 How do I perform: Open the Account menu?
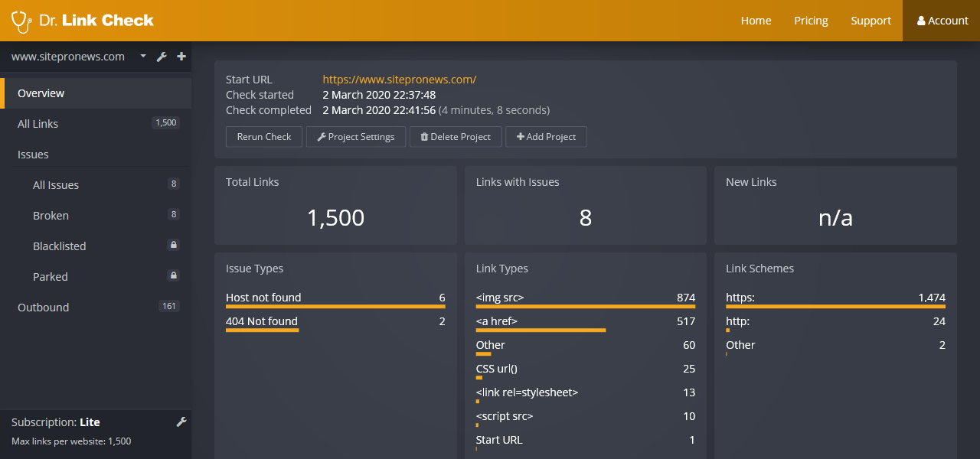coord(942,21)
